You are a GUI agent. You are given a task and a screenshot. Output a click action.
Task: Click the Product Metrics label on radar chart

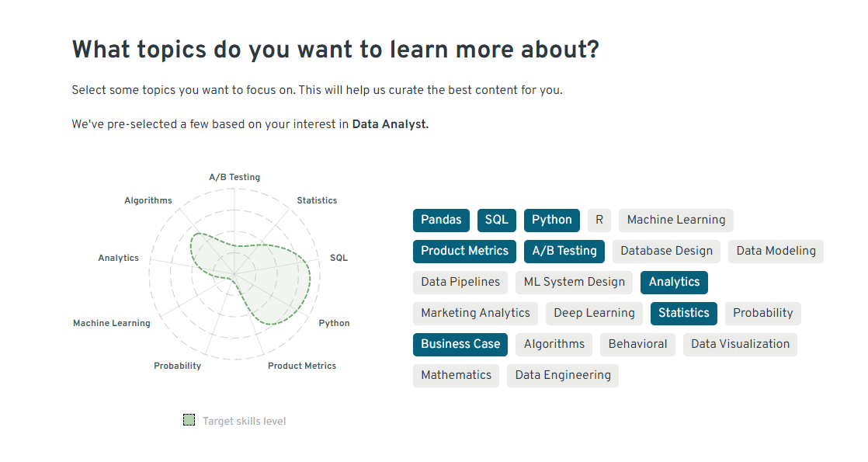coord(302,366)
